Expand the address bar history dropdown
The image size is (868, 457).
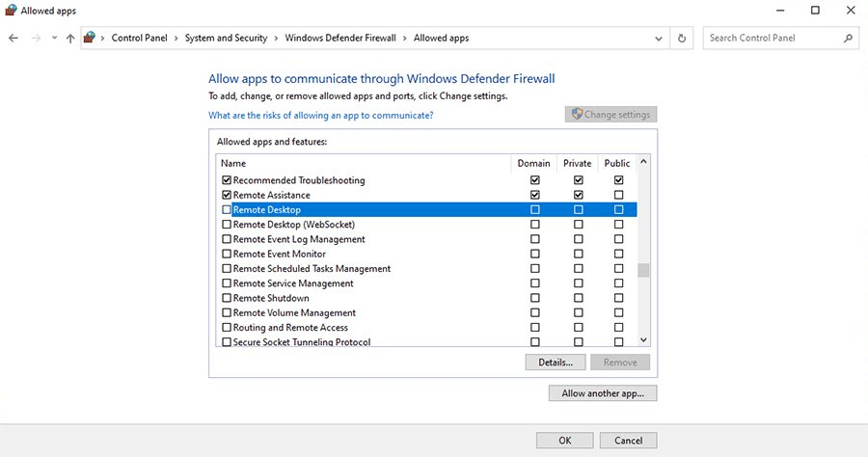659,39
